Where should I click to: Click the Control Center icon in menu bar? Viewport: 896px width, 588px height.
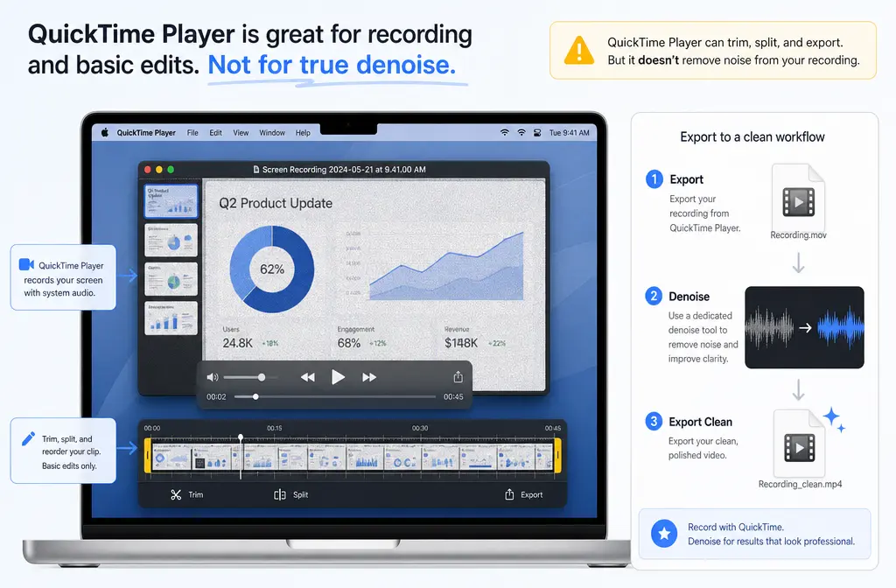pyautogui.click(x=537, y=133)
